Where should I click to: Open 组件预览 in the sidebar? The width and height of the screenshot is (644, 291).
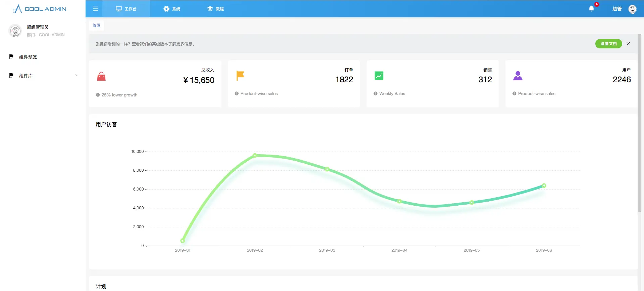click(28, 57)
